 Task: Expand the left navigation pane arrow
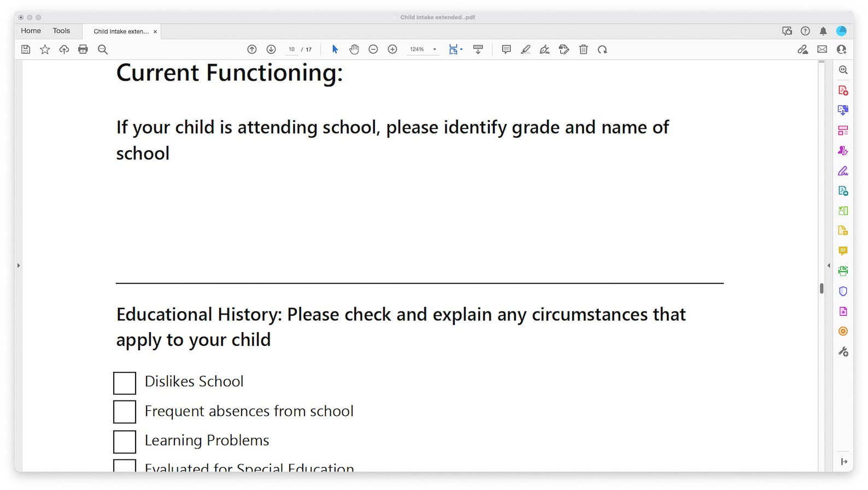19,265
